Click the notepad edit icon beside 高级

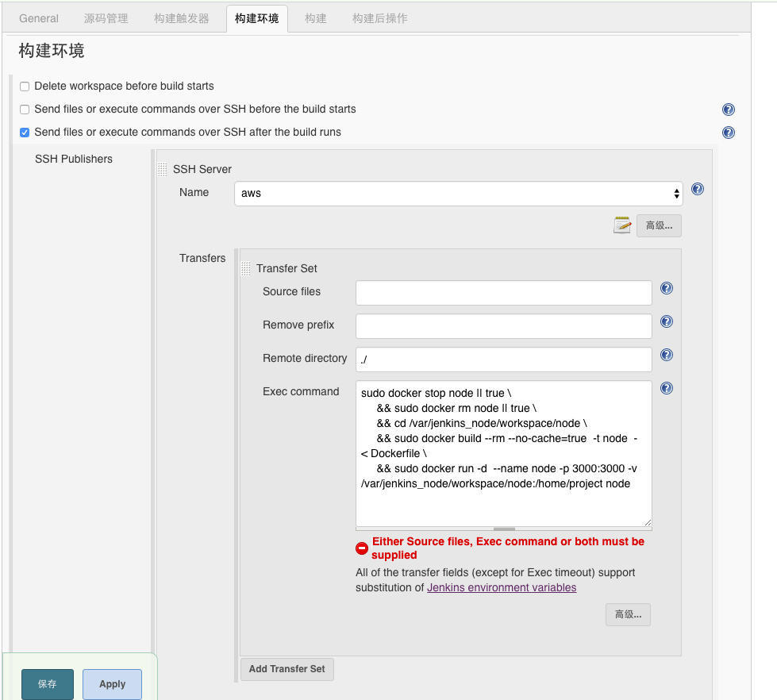pos(622,225)
